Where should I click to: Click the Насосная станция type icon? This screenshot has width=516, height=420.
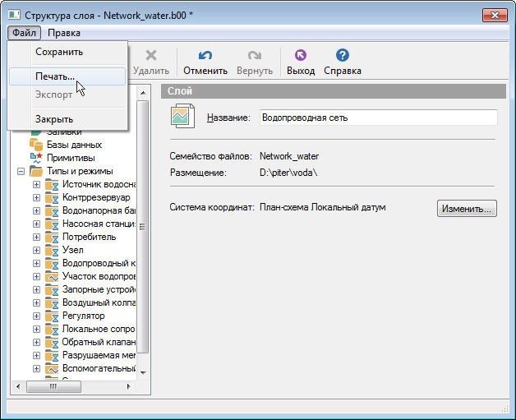(x=52, y=224)
